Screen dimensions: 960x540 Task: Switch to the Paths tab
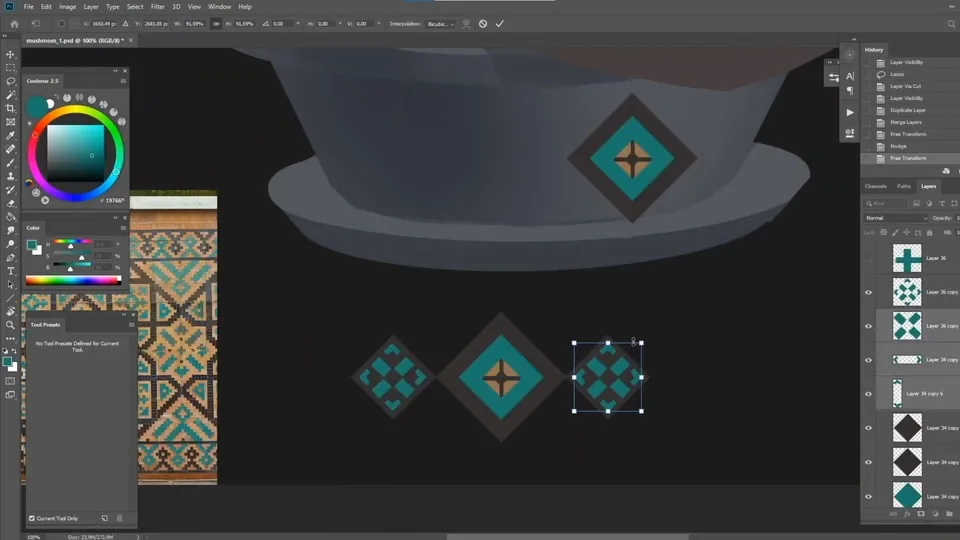904,186
